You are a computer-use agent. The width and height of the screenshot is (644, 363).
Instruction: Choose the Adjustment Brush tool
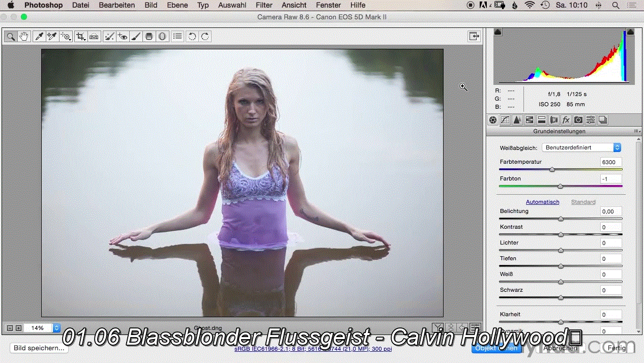(x=135, y=37)
